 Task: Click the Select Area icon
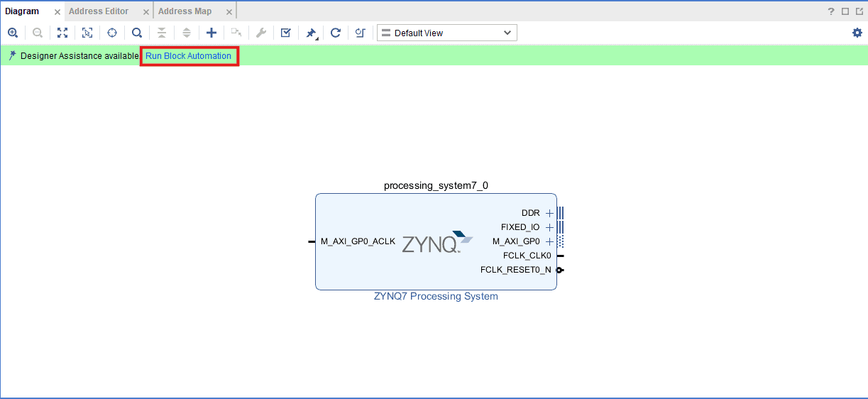(87, 33)
